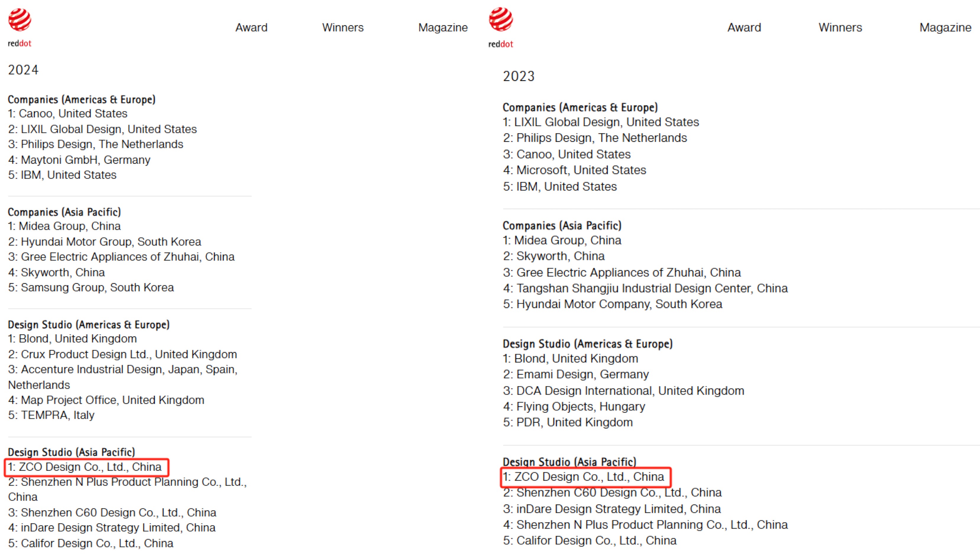Click '3: Gree Electric Appliances' in 2024 list

pyautogui.click(x=121, y=257)
